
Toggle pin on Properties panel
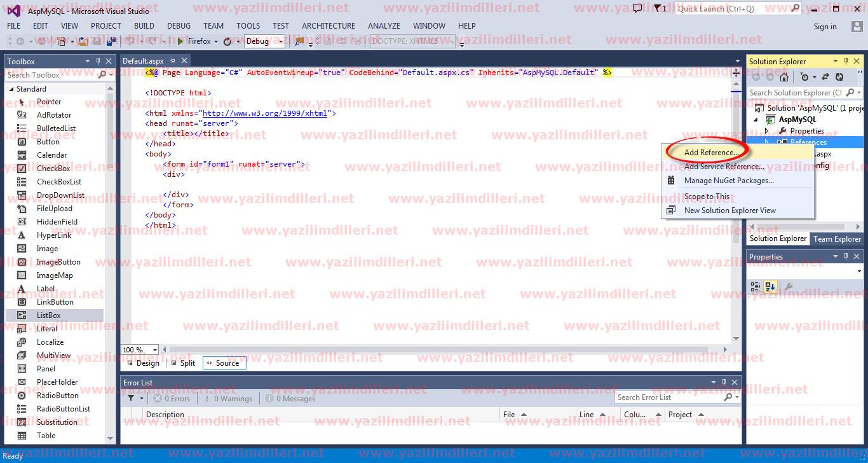(x=846, y=256)
